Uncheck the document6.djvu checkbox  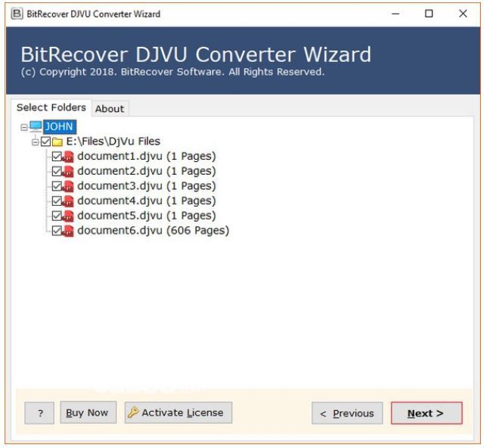(57, 231)
